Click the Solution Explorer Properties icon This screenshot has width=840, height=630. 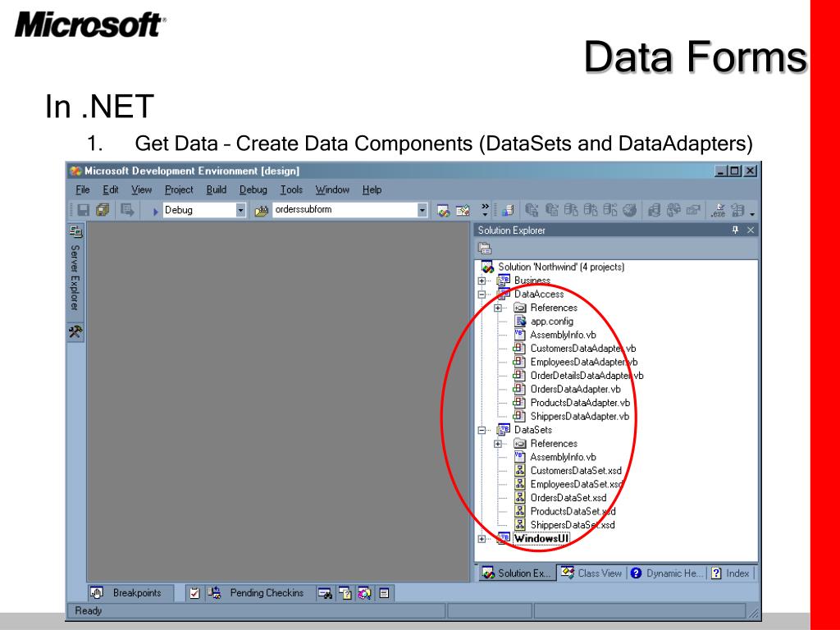[x=485, y=248]
